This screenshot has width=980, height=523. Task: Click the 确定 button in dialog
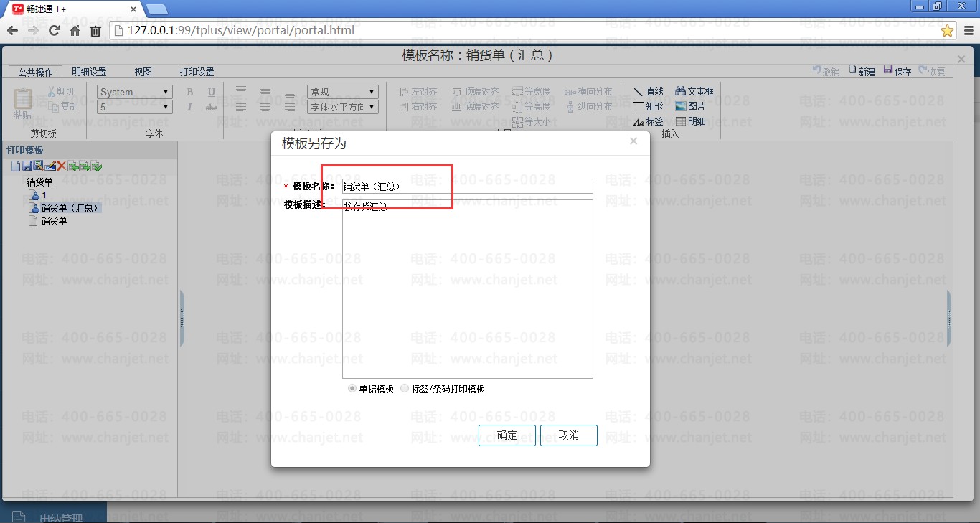507,435
